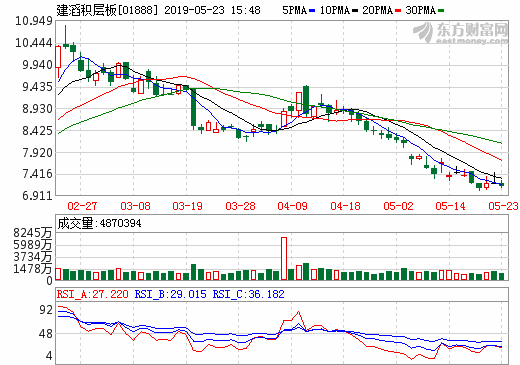Click the 成交量:4870394 volume label
This screenshot has height=365, width=520.
(99, 223)
